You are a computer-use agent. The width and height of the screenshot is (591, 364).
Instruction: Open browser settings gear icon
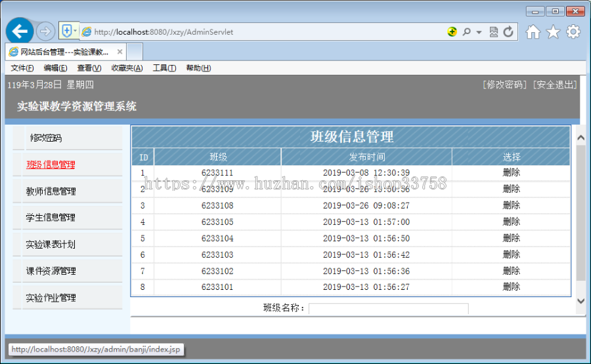(573, 31)
